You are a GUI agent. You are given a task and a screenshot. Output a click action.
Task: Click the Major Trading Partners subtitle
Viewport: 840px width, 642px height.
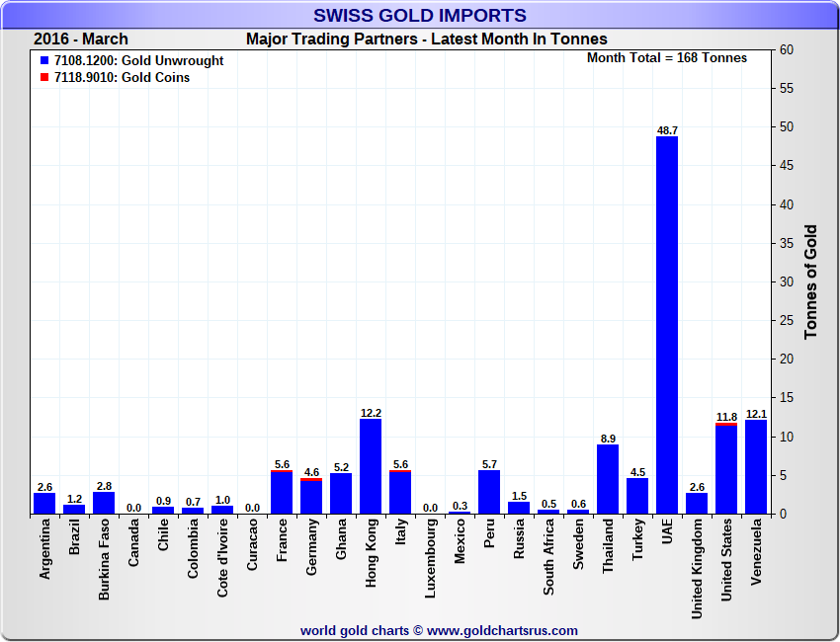426,40
